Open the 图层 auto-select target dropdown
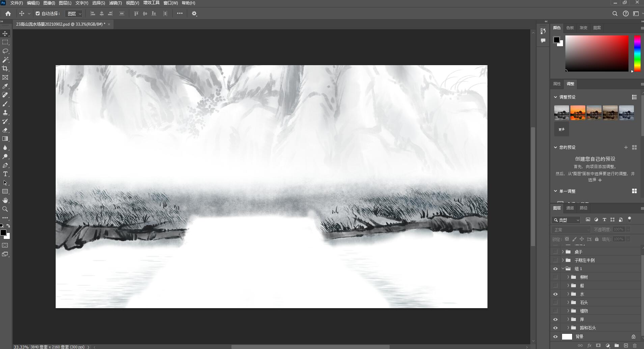The width and height of the screenshot is (644, 349). pyautogui.click(x=74, y=14)
